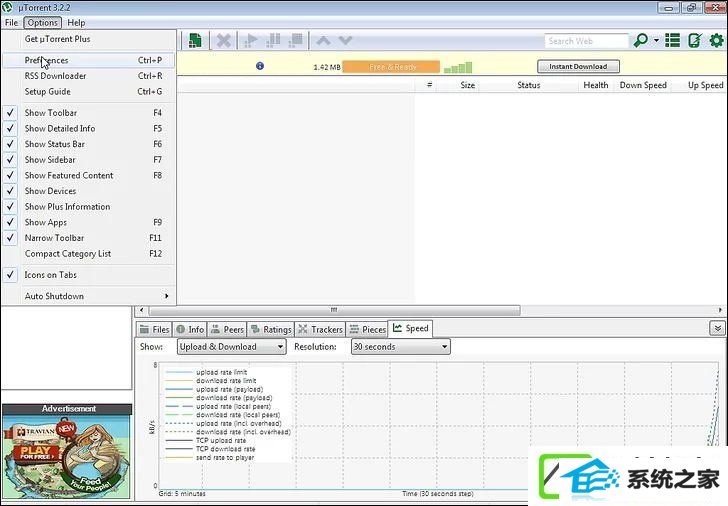This screenshot has width=728, height=506.
Task: Toggle Show Sidebar option
Action: pos(88,160)
